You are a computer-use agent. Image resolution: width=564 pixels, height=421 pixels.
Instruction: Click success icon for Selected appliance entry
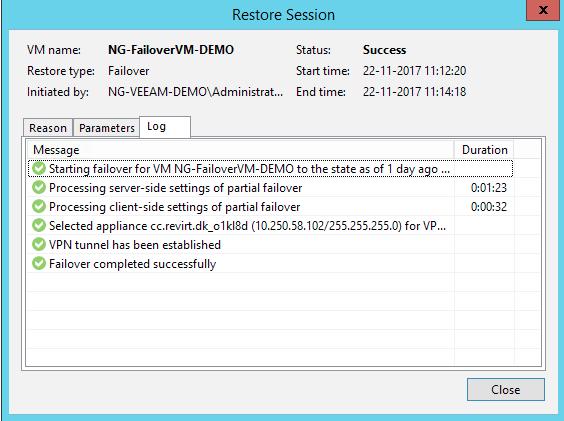coord(38,226)
